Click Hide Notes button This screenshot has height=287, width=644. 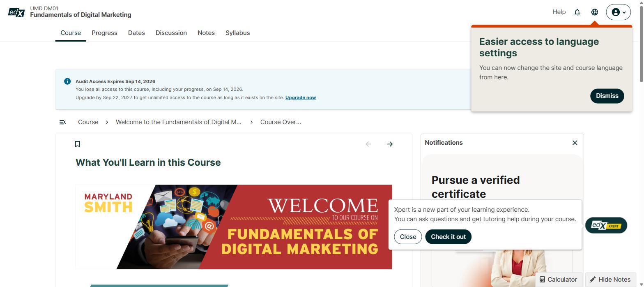pyautogui.click(x=610, y=280)
